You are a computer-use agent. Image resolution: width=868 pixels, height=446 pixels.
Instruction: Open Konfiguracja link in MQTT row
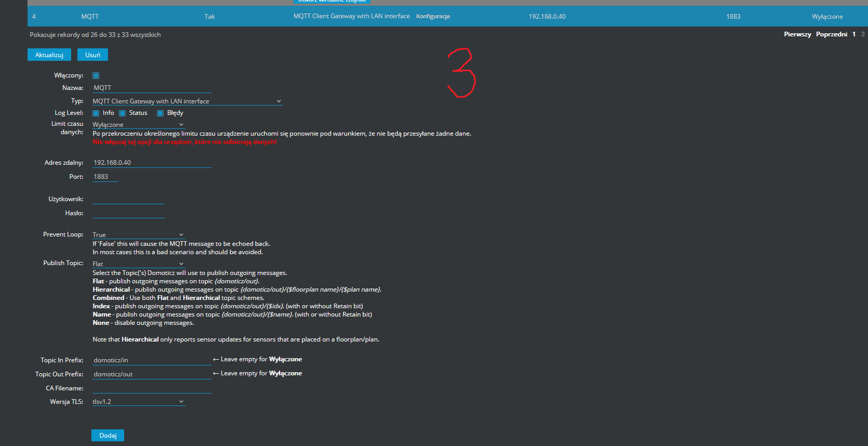pos(433,16)
